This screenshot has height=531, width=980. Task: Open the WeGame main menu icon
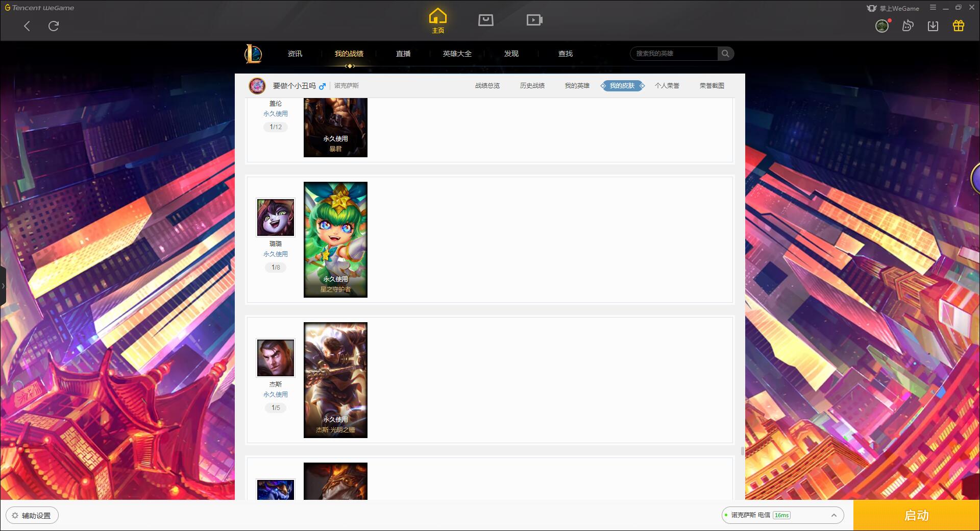pyautogui.click(x=933, y=8)
